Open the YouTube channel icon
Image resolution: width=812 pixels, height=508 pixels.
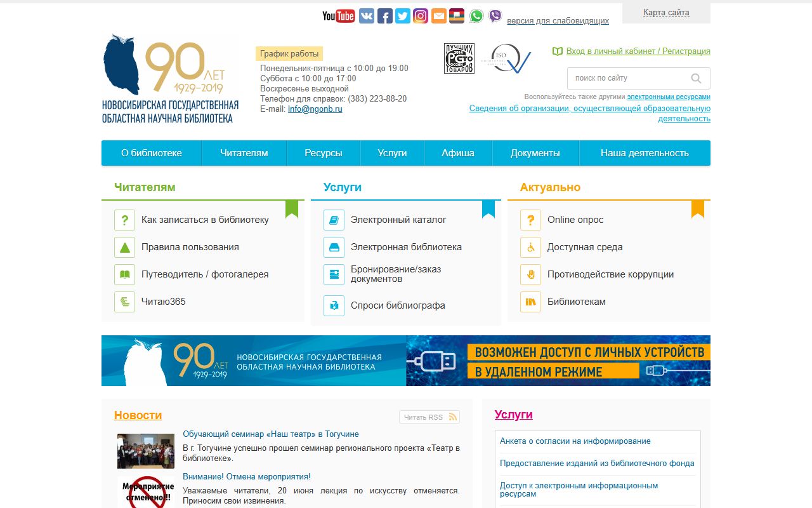(339, 16)
